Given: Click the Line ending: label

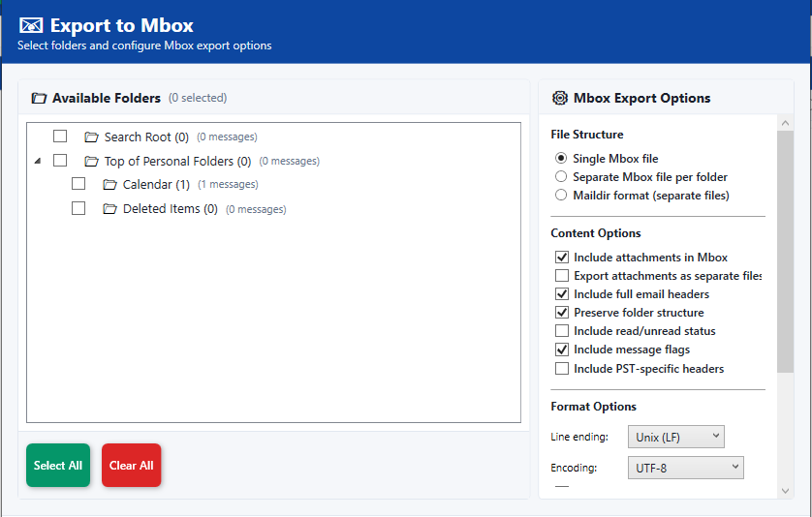Looking at the screenshot, I should [579, 437].
